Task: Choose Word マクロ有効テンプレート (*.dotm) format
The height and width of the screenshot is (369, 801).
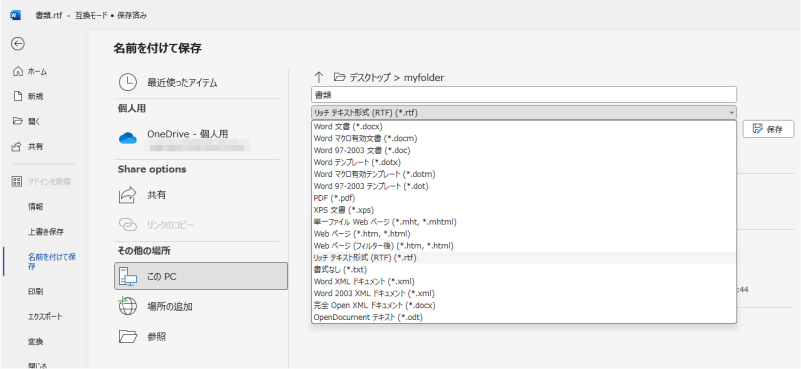Action: (524, 174)
